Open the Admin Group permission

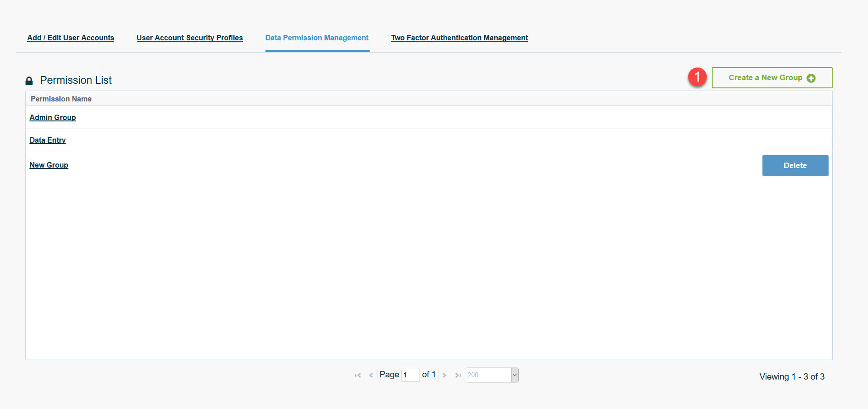[x=53, y=117]
